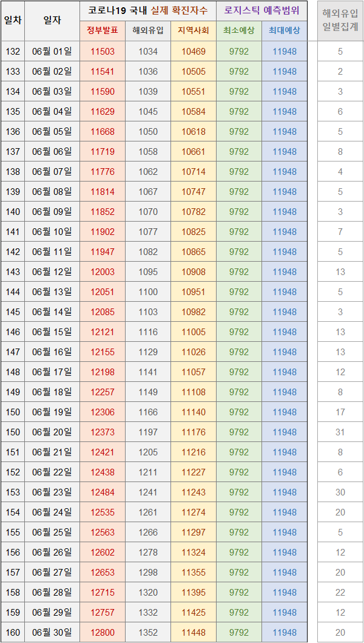Click the 정부발표 column header

coord(103,31)
